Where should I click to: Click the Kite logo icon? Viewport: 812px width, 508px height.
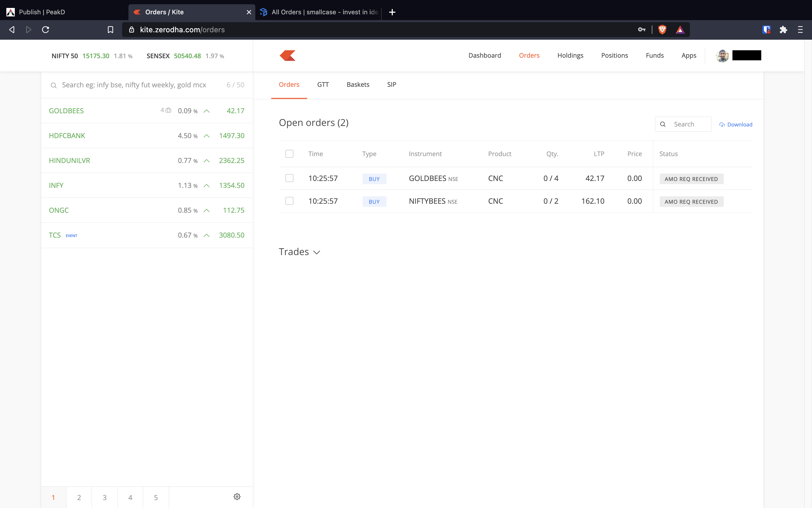[x=288, y=56]
